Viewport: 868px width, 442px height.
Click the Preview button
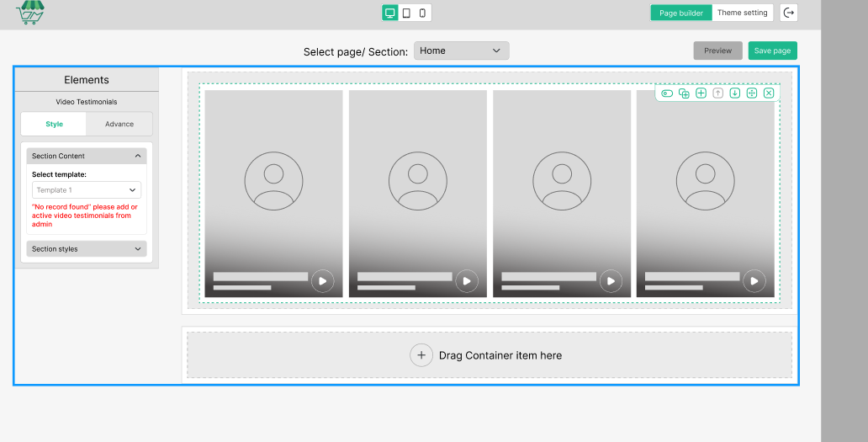click(x=717, y=51)
